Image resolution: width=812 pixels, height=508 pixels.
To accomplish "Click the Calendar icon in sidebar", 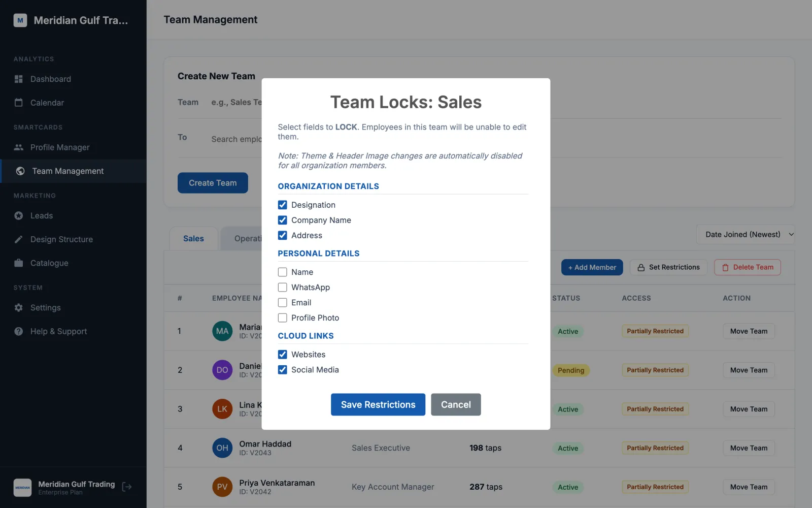I will tap(19, 103).
